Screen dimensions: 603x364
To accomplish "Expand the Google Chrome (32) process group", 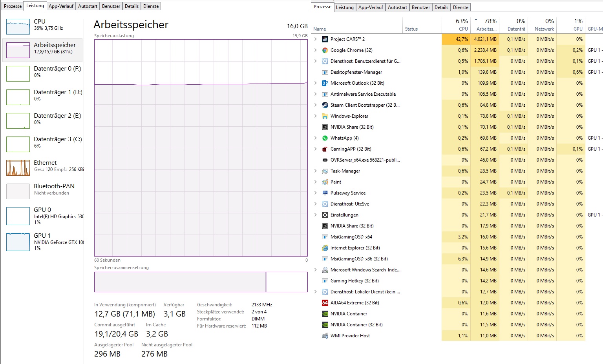I will pyautogui.click(x=316, y=50).
